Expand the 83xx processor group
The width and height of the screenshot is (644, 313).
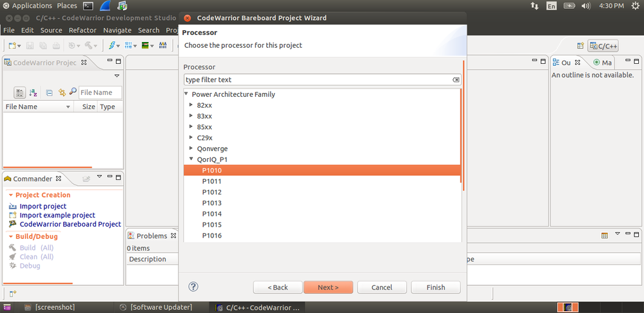191,116
